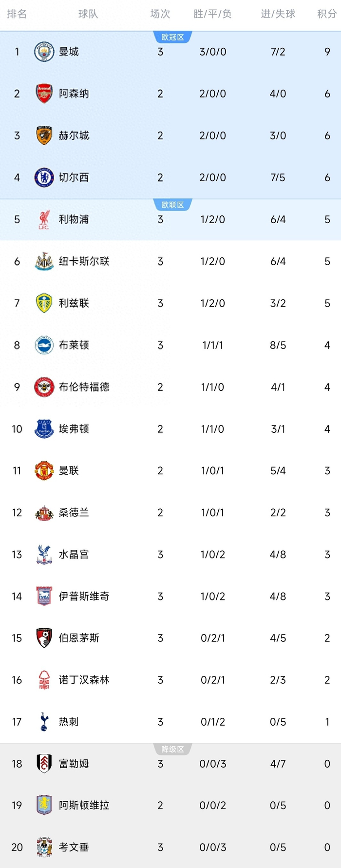Open the Brentford bee crest
Viewport: 341px width, 868px height.
click(x=44, y=387)
